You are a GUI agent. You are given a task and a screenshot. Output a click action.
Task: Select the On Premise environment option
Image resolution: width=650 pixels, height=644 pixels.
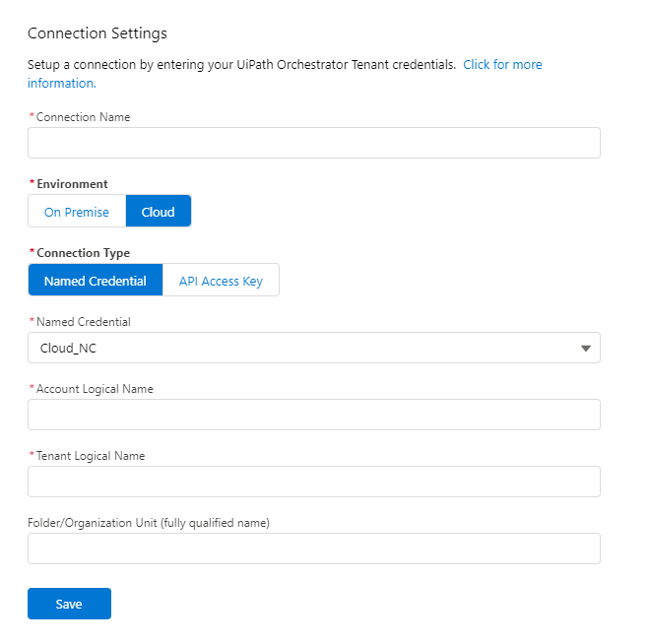(x=77, y=212)
